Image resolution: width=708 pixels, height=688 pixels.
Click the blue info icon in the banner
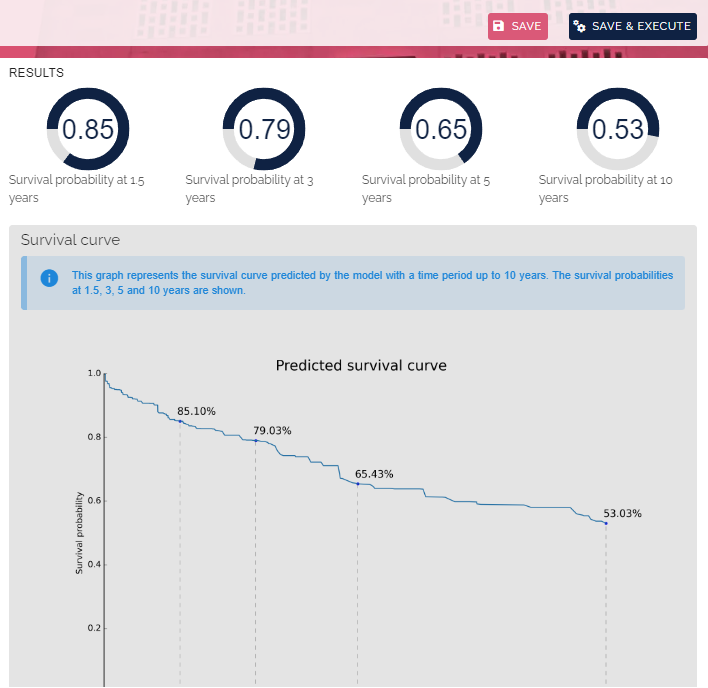(x=49, y=278)
